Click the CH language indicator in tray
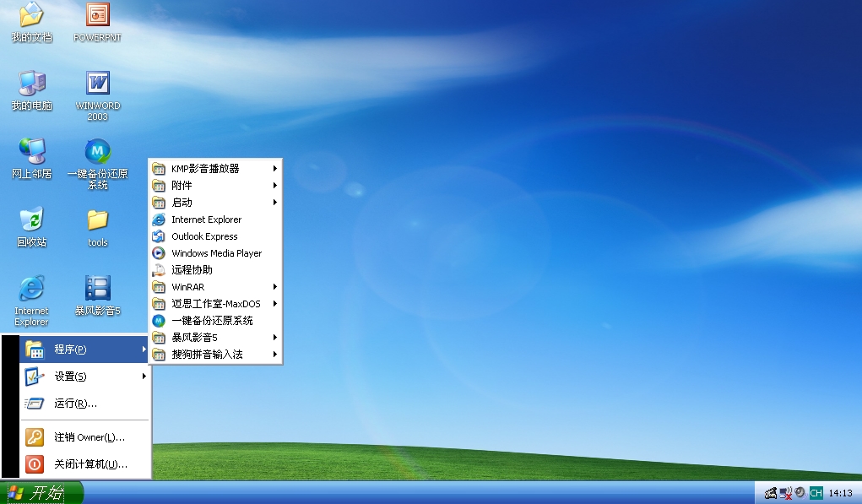 [x=816, y=493]
